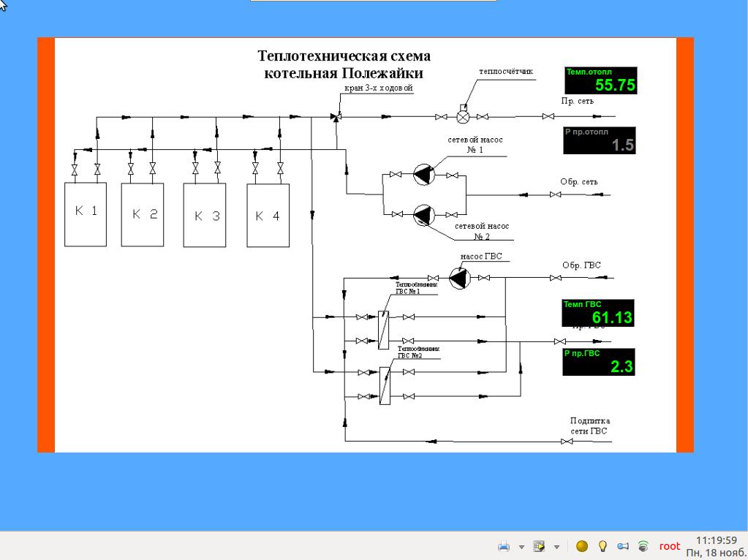748x560 pixels.
Task: Click the green sound signal icon
Action: pos(643,546)
